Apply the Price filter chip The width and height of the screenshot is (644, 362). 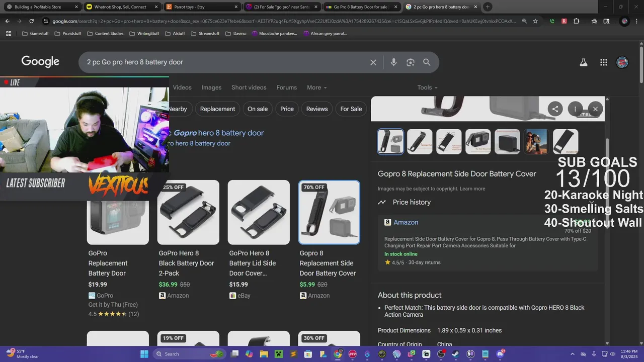coord(287,109)
